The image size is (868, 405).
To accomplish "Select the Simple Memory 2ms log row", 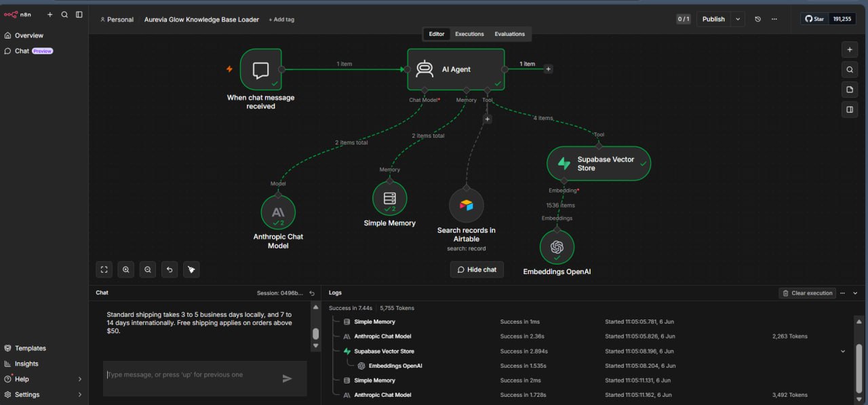I will click(589, 381).
